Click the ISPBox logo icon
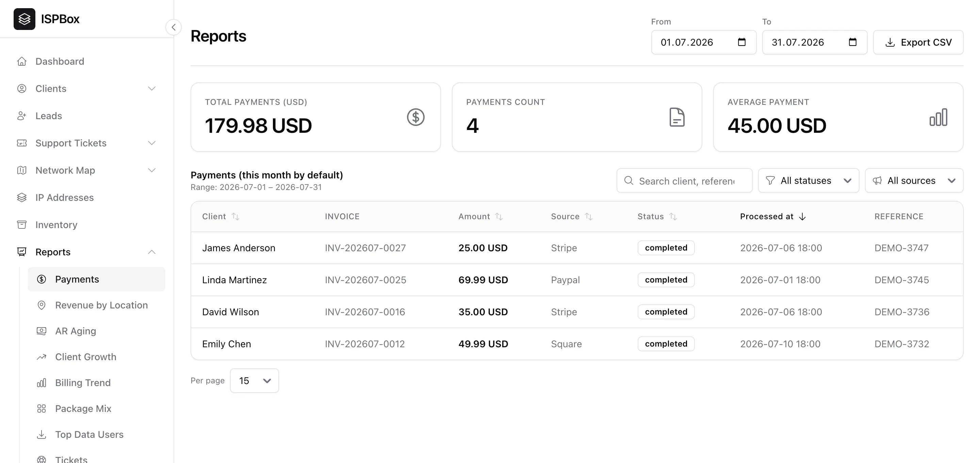 [24, 19]
